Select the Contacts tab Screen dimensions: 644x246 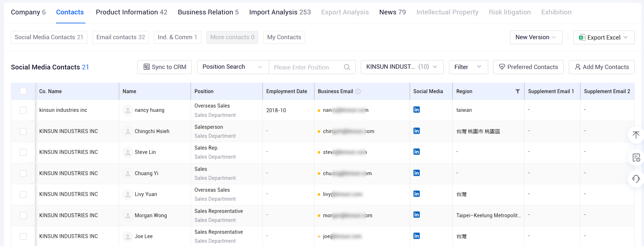point(70,12)
